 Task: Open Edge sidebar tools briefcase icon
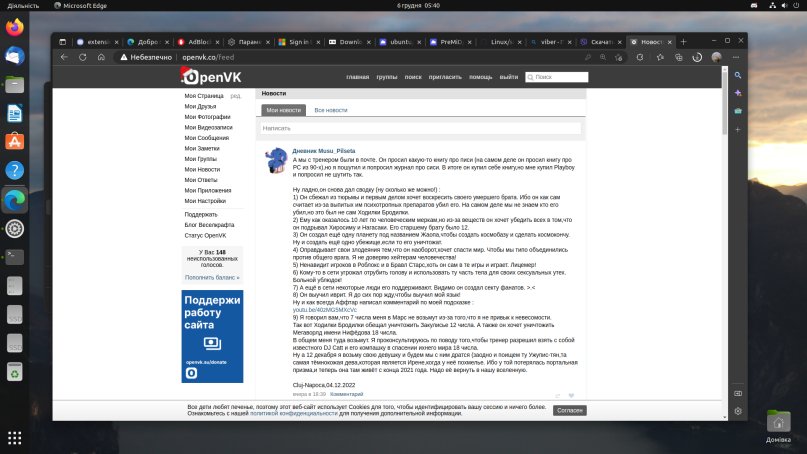[x=738, y=111]
